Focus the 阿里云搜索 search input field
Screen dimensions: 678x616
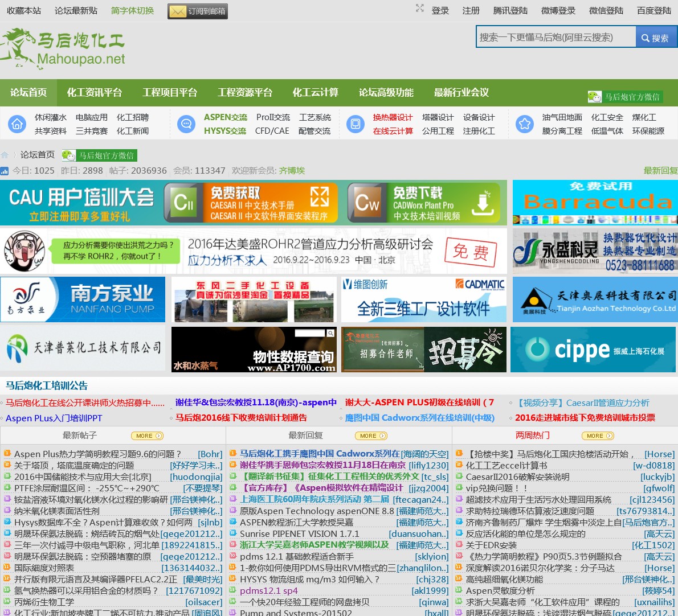[x=556, y=38]
